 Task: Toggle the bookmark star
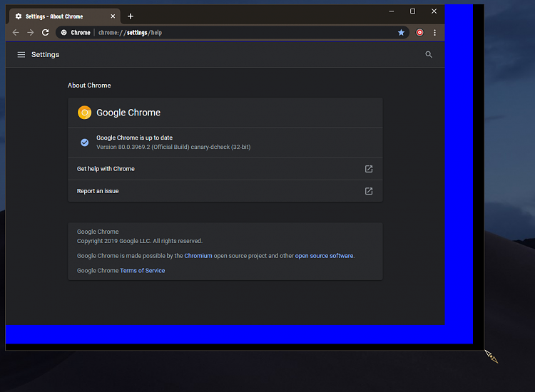(x=401, y=32)
